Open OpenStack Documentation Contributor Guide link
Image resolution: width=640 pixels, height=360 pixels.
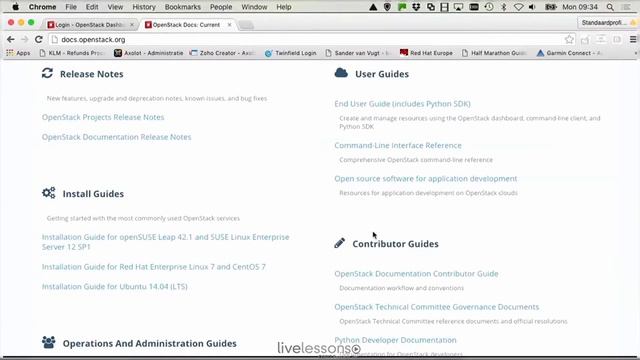[x=416, y=274]
